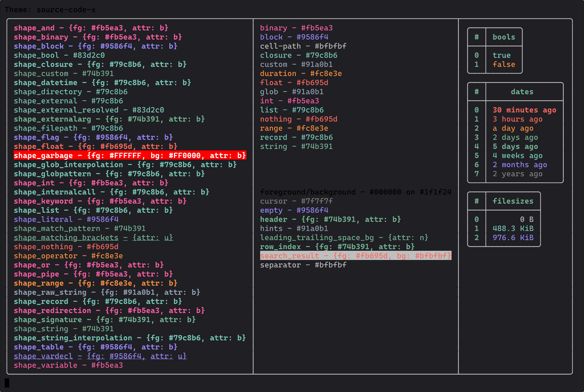This screenshot has width=584, height=392.
Task: Click the highlighted search_result line
Action: [355, 256]
